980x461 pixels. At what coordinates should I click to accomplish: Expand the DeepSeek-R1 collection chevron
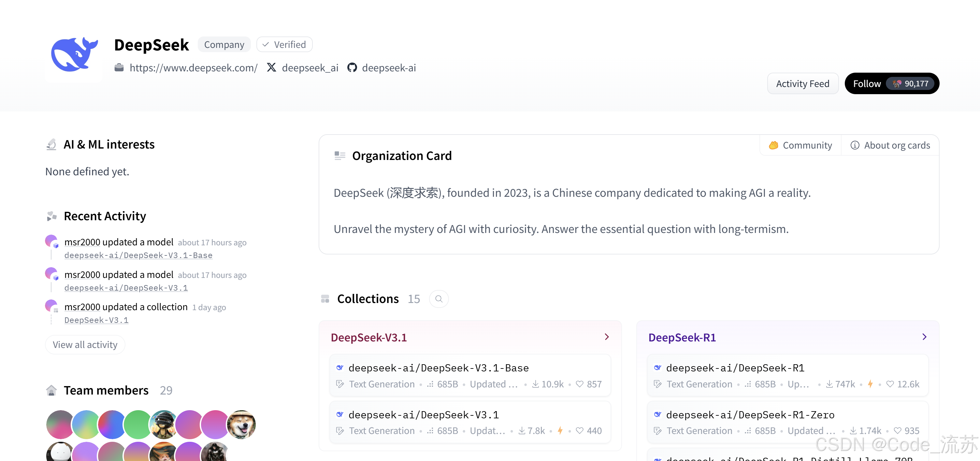click(925, 337)
